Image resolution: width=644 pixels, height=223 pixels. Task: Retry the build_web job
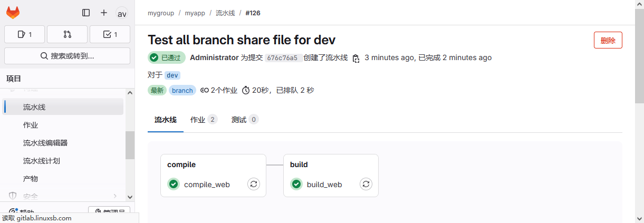click(x=366, y=184)
